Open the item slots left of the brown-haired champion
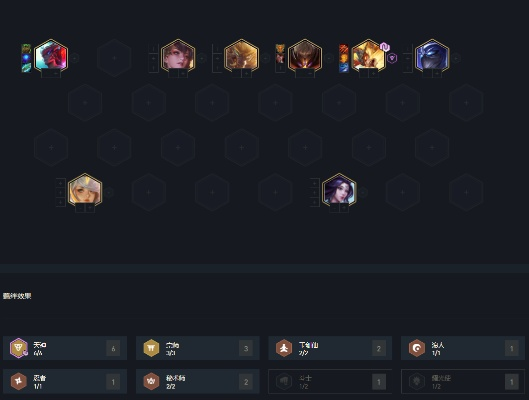Screen dimensions: 529x400 (154, 58)
